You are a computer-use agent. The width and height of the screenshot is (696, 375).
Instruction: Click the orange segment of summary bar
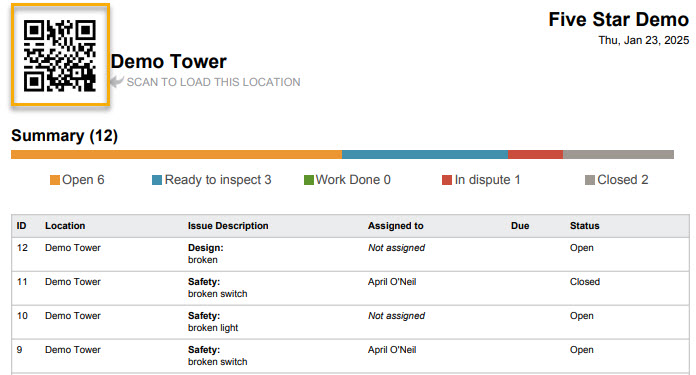177,154
